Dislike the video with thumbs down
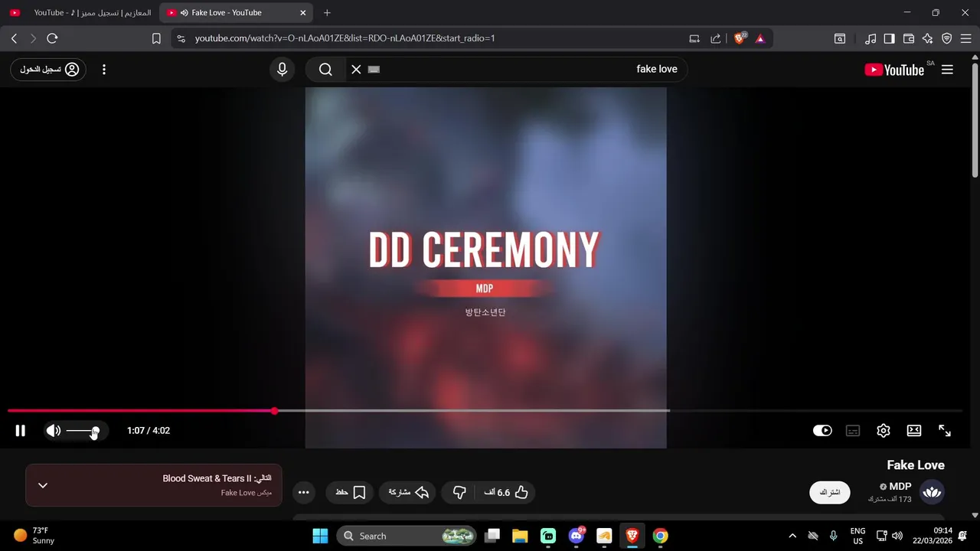Image resolution: width=980 pixels, height=551 pixels. (x=459, y=492)
